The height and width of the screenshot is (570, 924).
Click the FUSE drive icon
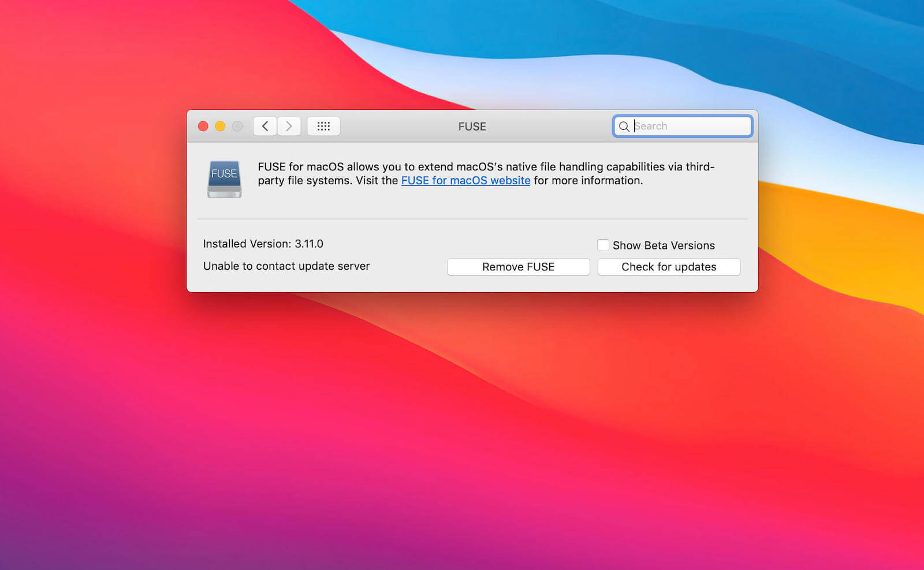(x=224, y=179)
